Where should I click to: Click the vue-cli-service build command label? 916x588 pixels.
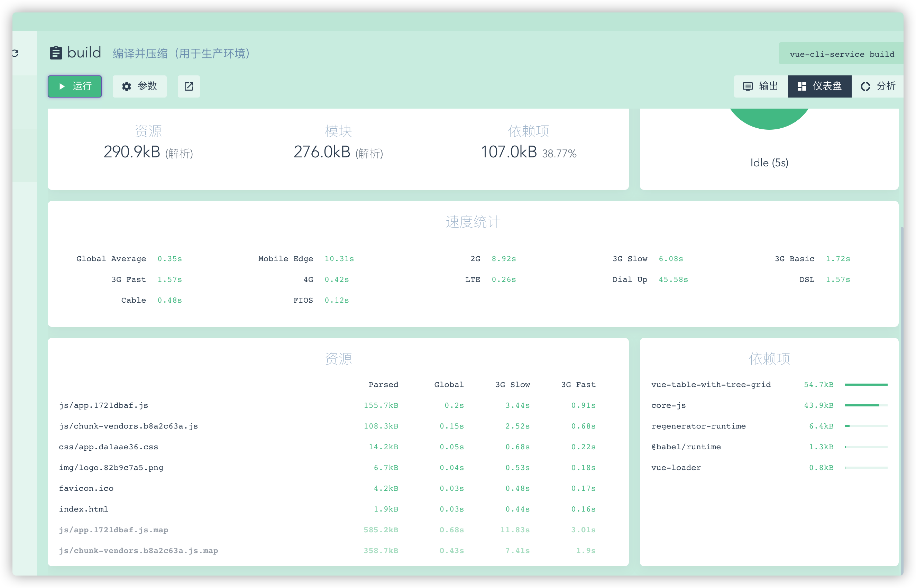coord(842,54)
